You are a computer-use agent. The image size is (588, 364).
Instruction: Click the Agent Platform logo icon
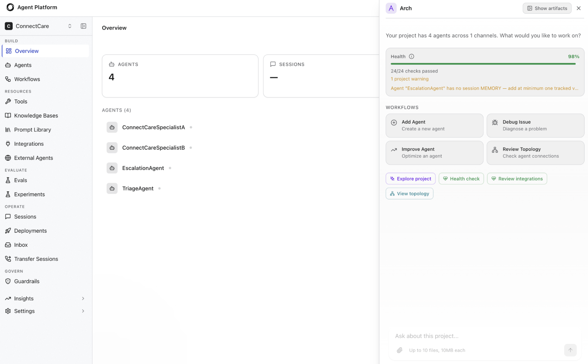click(x=10, y=7)
